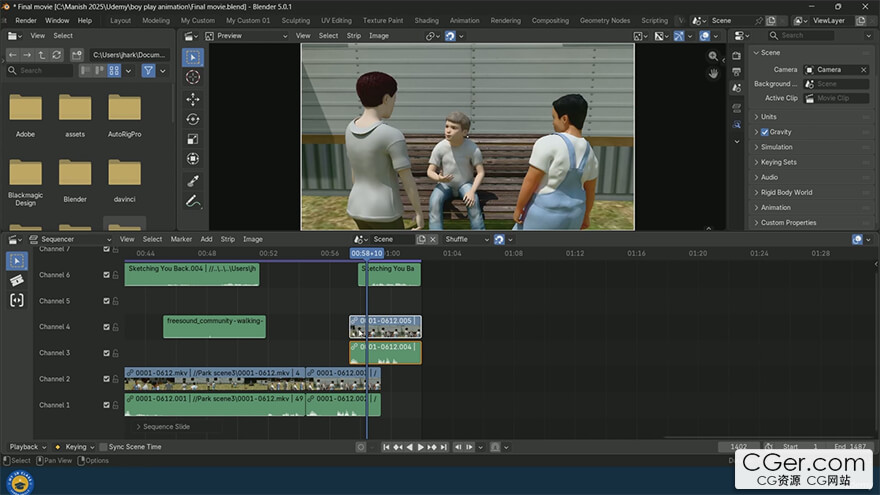The image size is (880, 495).
Task: Select the Move tool in preview toolbar
Action: 193,99
